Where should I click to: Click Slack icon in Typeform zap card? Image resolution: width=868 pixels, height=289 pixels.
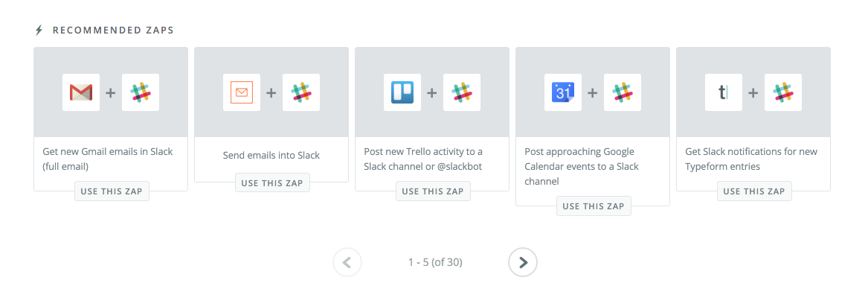pos(782,92)
